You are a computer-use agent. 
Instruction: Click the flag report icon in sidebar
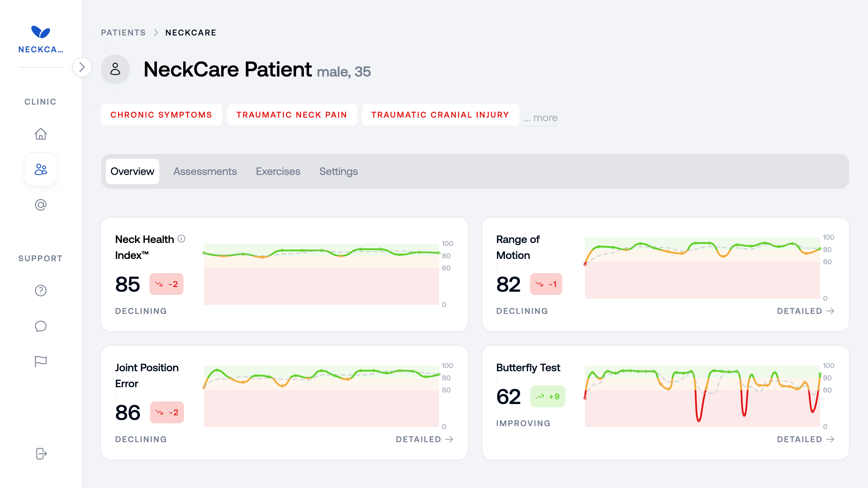[x=40, y=361]
